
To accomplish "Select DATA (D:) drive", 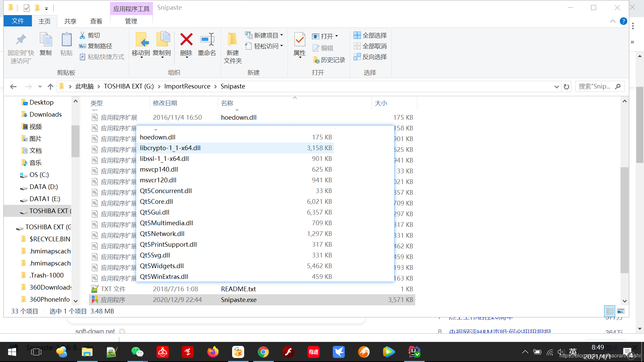I will 43,187.
